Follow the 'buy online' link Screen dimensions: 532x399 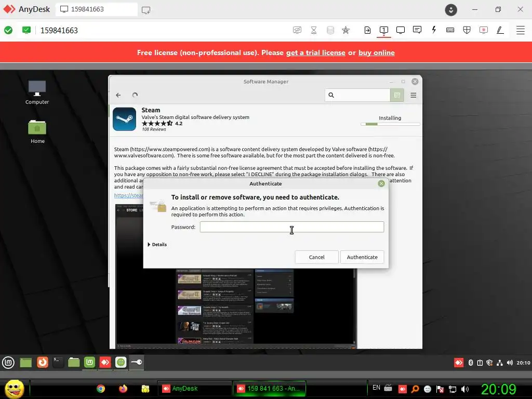376,52
